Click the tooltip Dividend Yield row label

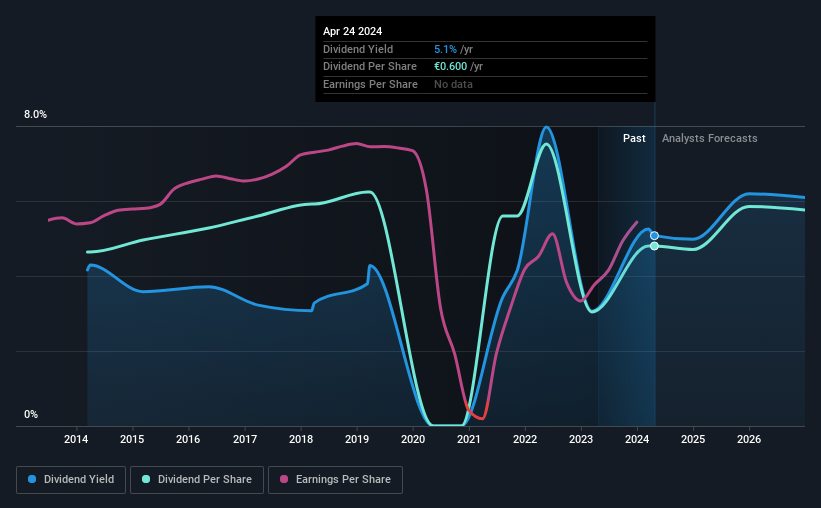(358, 49)
